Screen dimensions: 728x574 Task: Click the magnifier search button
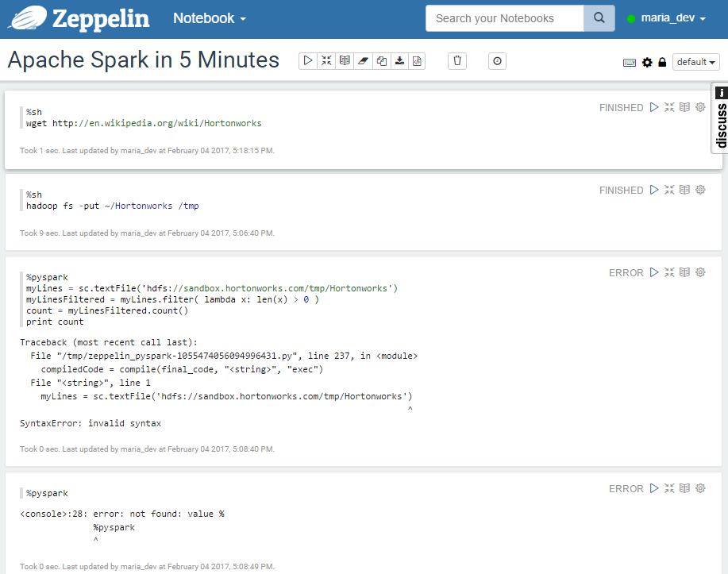[599, 18]
